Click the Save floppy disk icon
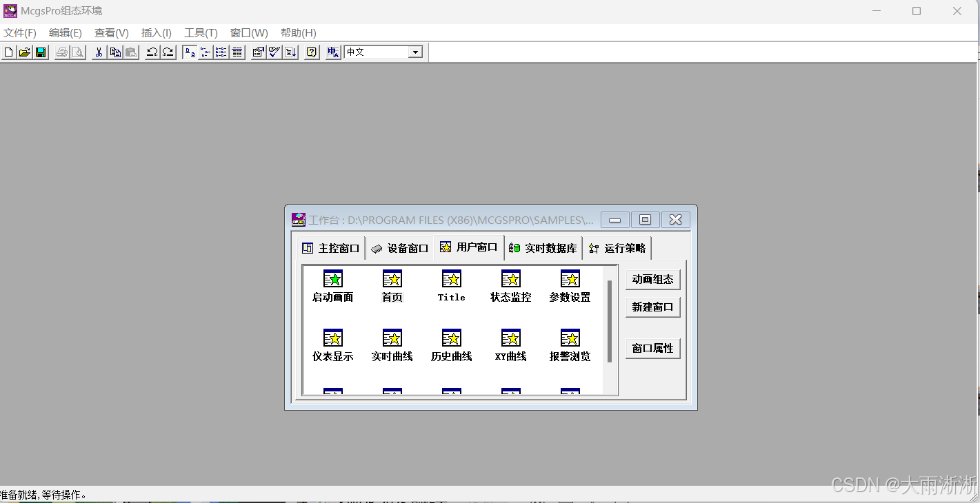 [41, 52]
